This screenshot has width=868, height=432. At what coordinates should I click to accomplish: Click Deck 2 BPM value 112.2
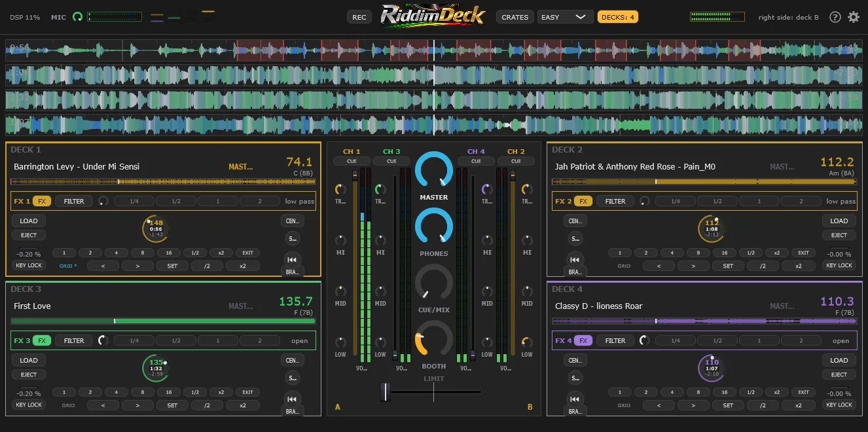tap(837, 162)
